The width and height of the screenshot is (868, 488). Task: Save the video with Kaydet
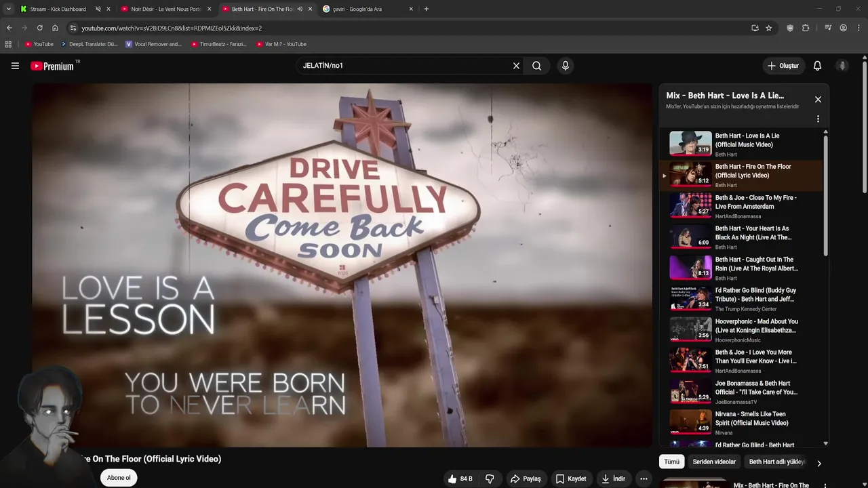click(571, 479)
